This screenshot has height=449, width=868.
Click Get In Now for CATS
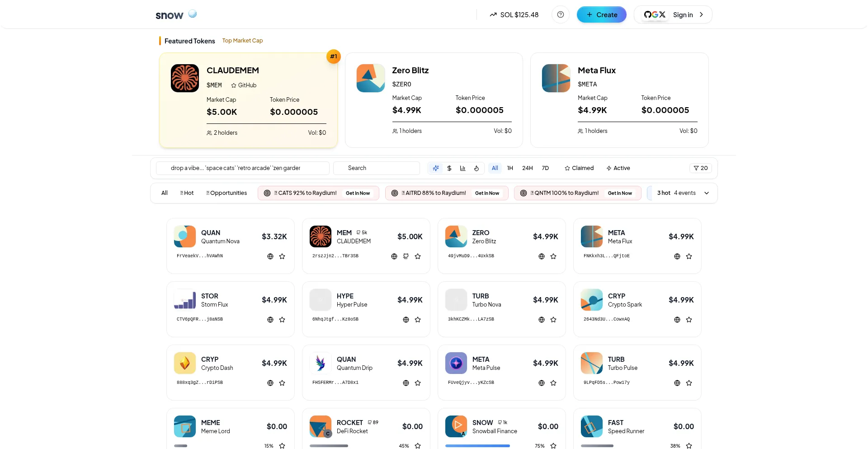[358, 193]
